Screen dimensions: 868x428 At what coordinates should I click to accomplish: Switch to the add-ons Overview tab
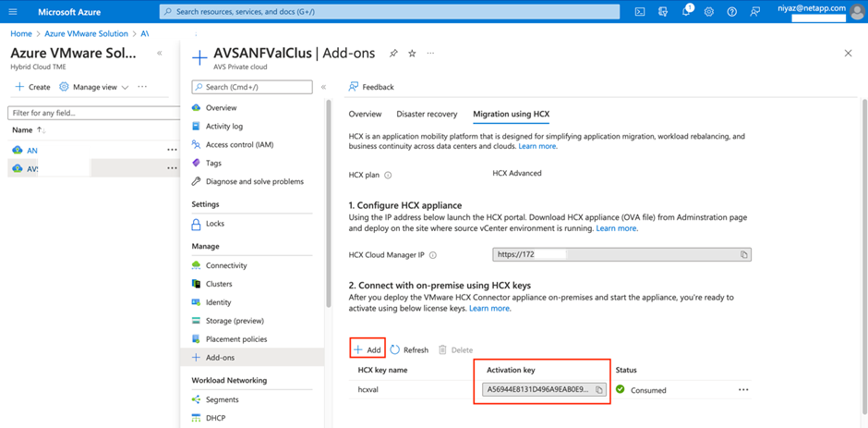[x=365, y=115]
